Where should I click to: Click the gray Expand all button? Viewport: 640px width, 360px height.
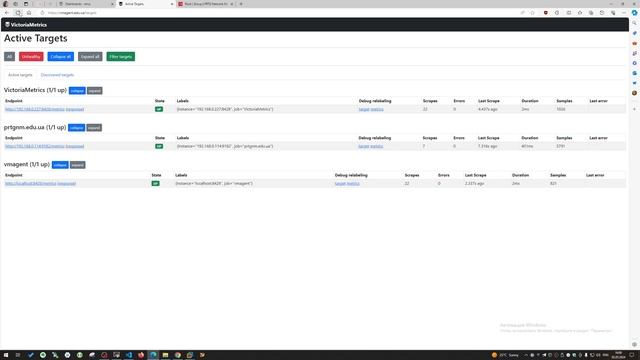coord(90,57)
